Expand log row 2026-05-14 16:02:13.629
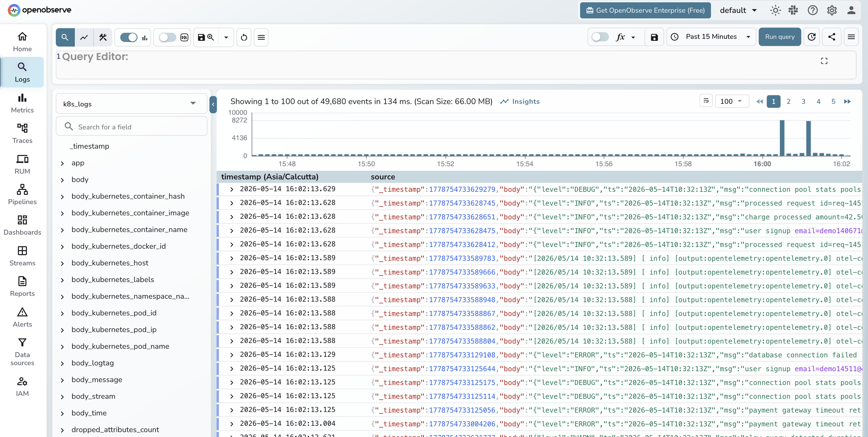The width and height of the screenshot is (868, 437). [232, 189]
